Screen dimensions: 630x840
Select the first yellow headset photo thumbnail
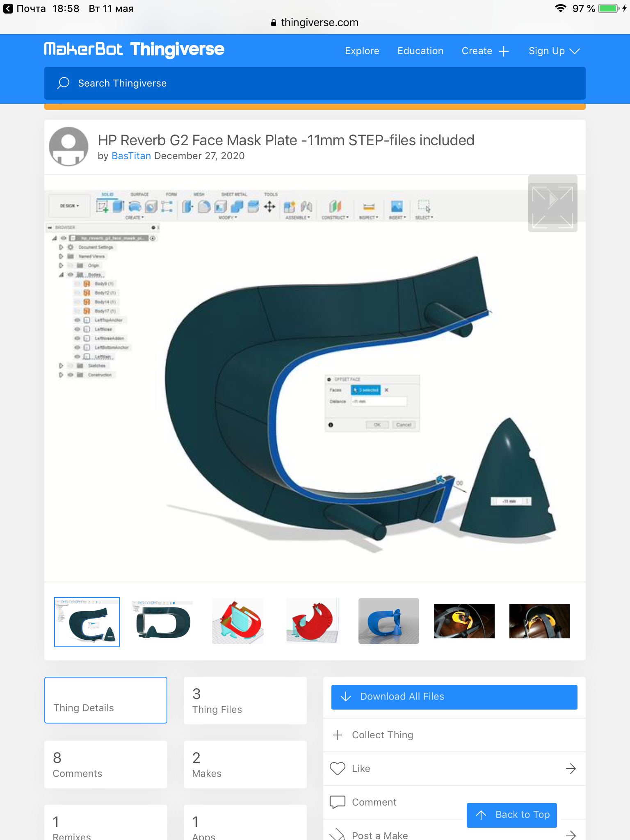[464, 621]
